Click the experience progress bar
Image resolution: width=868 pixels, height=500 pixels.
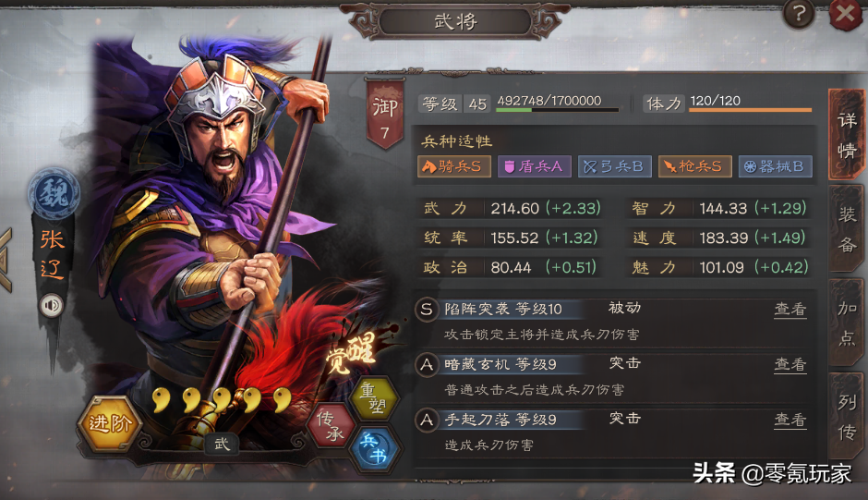click(557, 110)
